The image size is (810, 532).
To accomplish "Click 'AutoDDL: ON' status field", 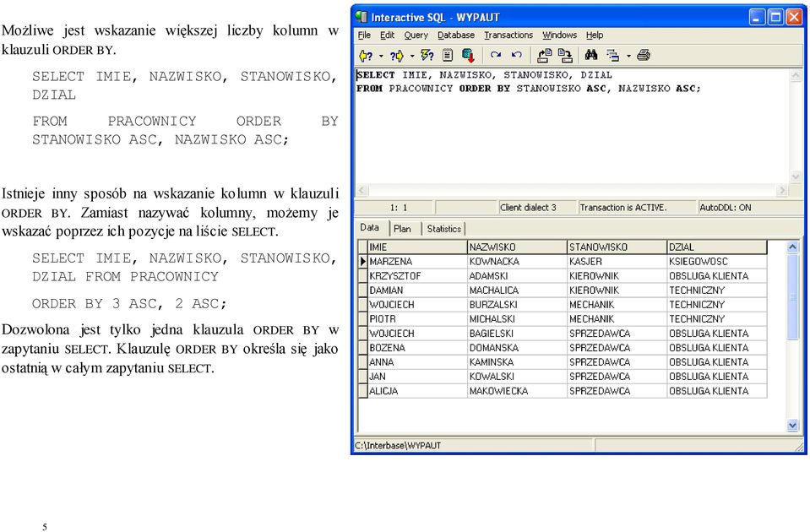I will coord(749,208).
